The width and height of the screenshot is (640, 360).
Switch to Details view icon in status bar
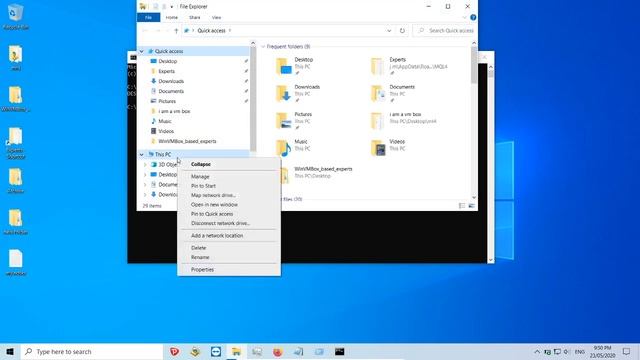462,206
